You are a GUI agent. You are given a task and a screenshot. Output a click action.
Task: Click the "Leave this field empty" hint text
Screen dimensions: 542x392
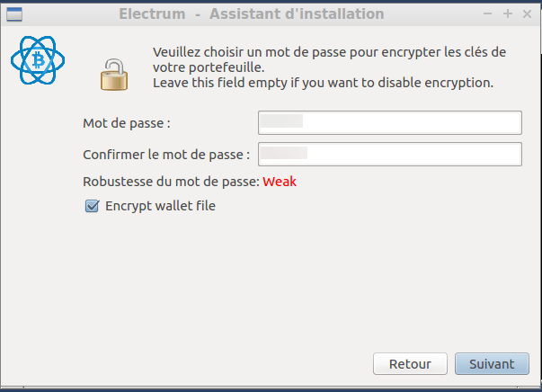pyautogui.click(x=324, y=83)
